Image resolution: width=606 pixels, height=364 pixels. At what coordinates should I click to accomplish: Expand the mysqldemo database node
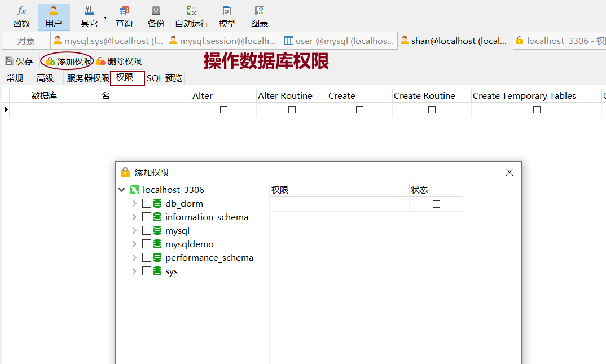tap(134, 244)
